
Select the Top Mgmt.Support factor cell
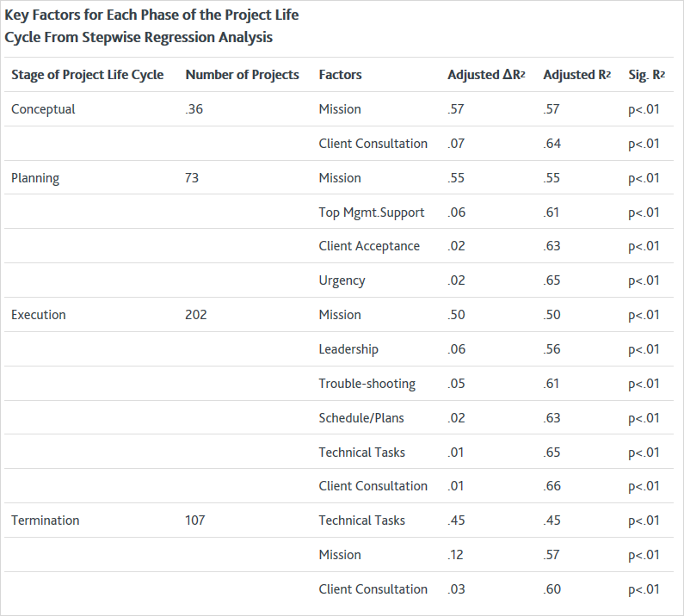coord(371,213)
